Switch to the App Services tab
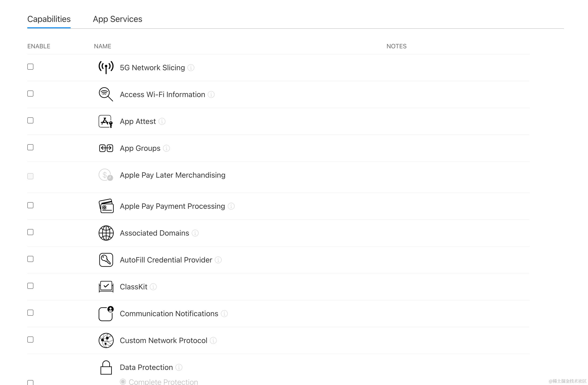Screen dimensions: 588x385 click(x=117, y=19)
